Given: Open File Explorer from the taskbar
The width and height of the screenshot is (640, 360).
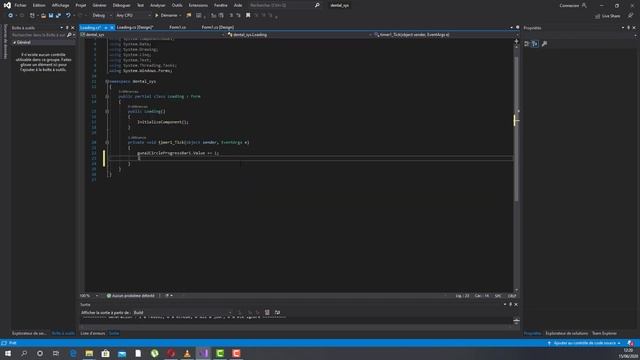Looking at the screenshot, I should tap(89, 353).
